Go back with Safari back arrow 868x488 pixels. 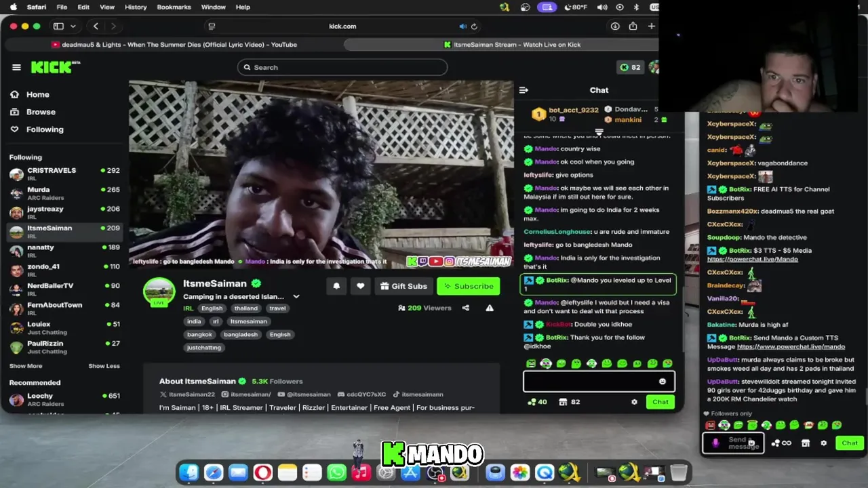pos(96,26)
